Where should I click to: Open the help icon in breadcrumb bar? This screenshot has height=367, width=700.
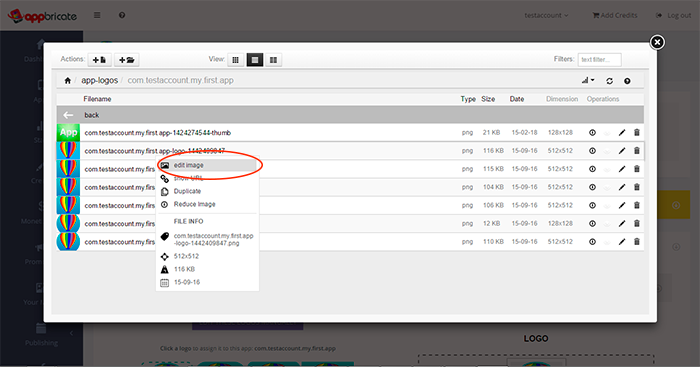click(627, 81)
